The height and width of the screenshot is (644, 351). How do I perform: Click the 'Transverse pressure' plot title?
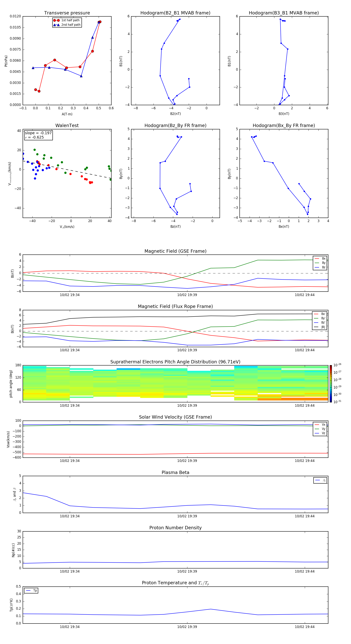tap(67, 13)
